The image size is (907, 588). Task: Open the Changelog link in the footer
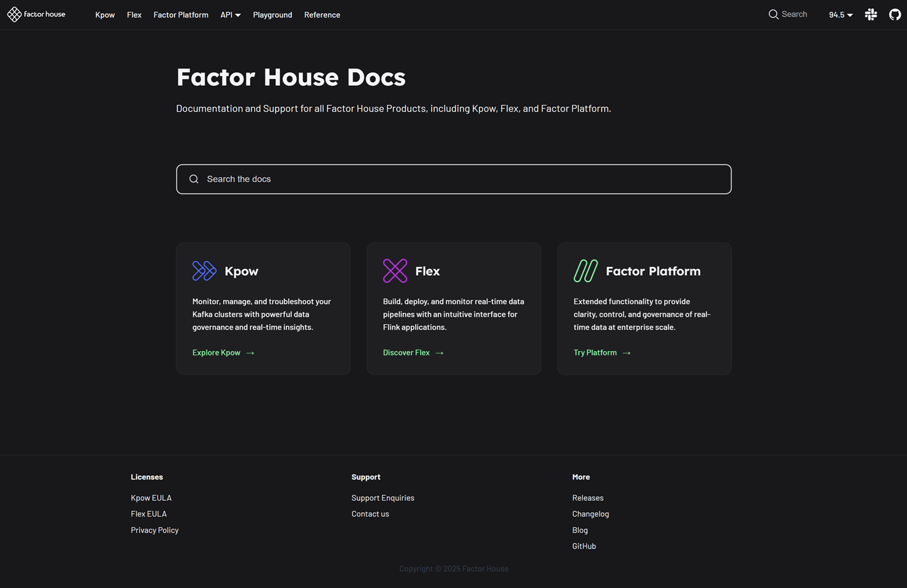point(590,513)
